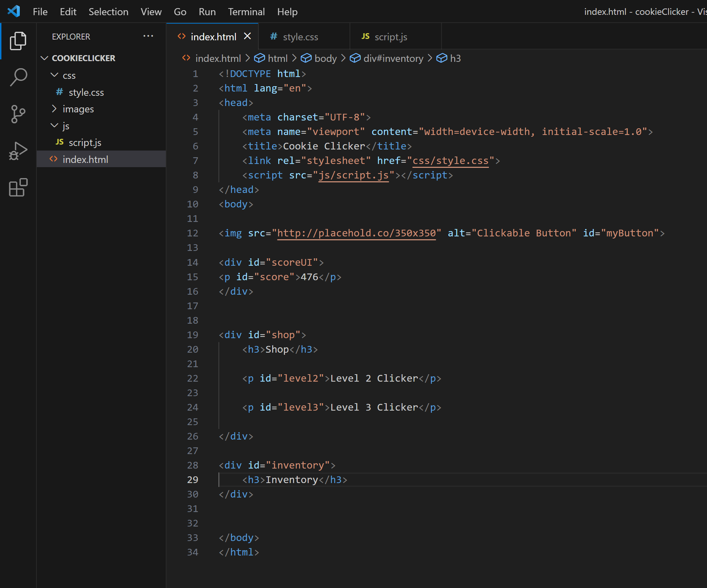Viewport: 707px width, 588px height.
Task: Follow the js/script.js link in code
Action: pos(353,175)
